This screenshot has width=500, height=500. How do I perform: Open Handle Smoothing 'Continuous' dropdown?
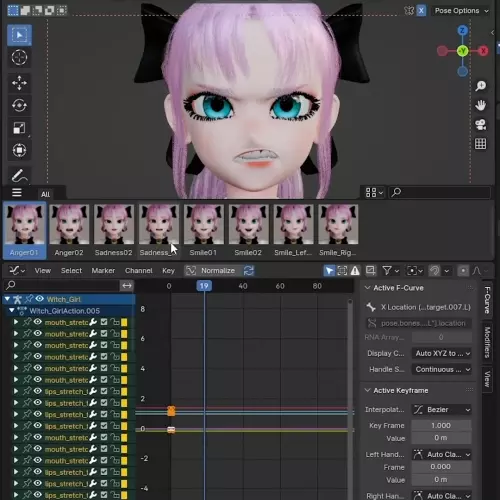pos(442,369)
